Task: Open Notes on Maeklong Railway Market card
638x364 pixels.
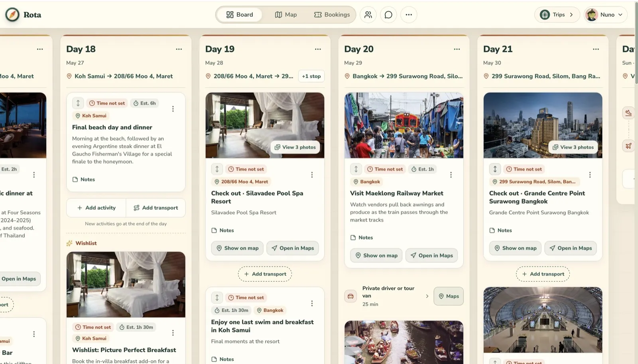Action: 362,238
